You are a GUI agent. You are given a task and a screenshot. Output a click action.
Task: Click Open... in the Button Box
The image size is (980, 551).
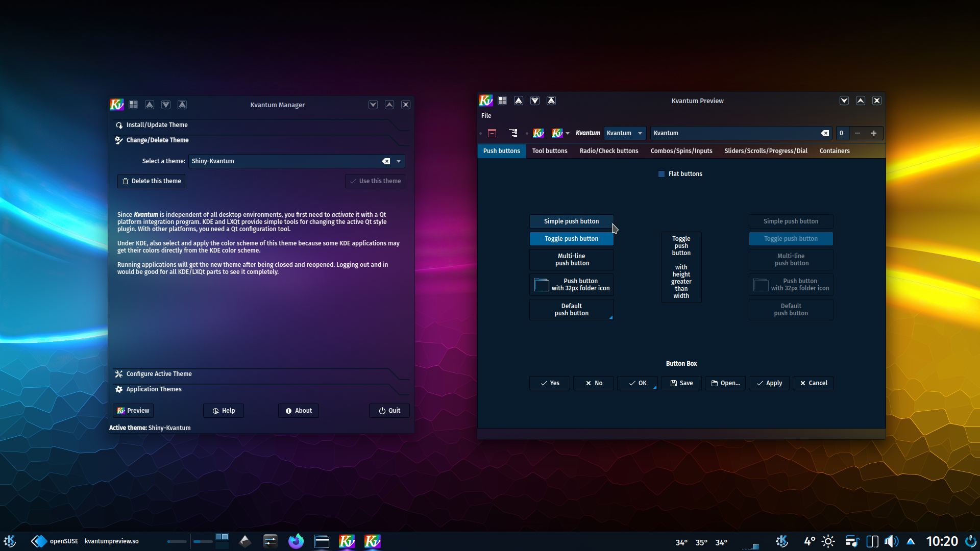point(725,383)
